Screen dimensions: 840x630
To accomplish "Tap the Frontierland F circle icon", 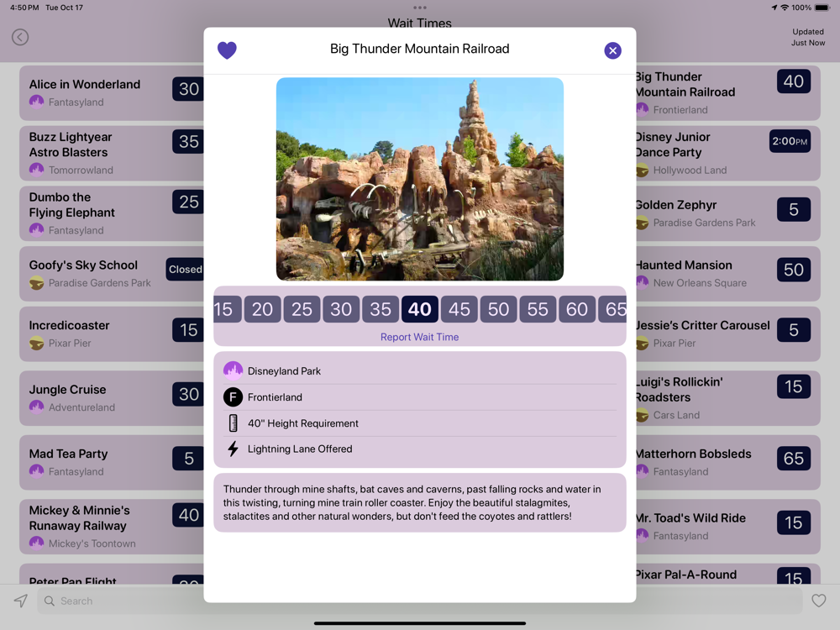I will point(233,397).
